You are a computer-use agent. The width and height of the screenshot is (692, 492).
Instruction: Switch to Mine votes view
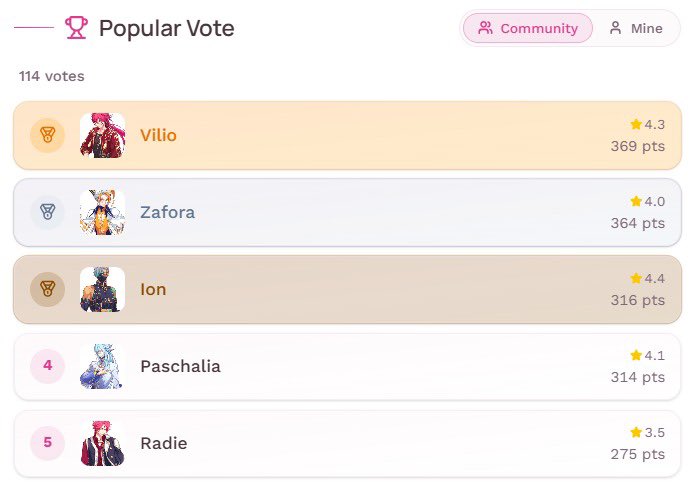[636, 28]
